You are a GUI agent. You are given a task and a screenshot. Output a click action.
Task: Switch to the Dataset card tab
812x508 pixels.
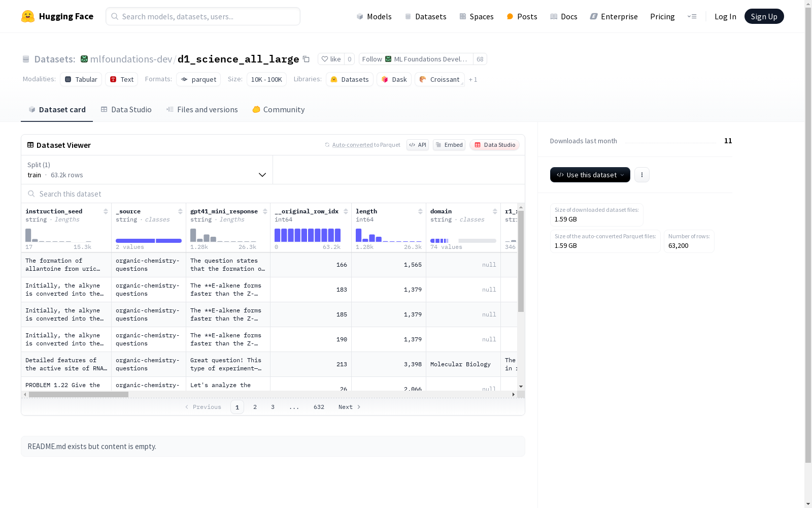pyautogui.click(x=57, y=110)
